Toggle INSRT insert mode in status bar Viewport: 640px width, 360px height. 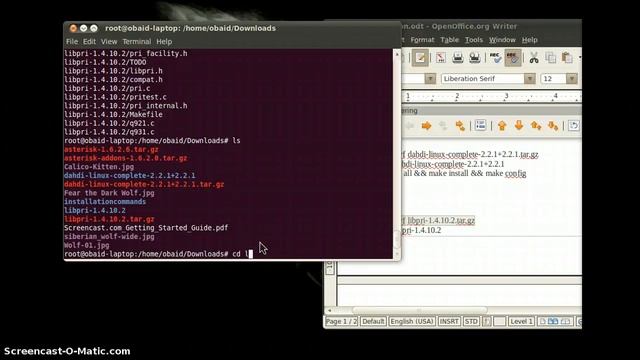tap(449, 322)
